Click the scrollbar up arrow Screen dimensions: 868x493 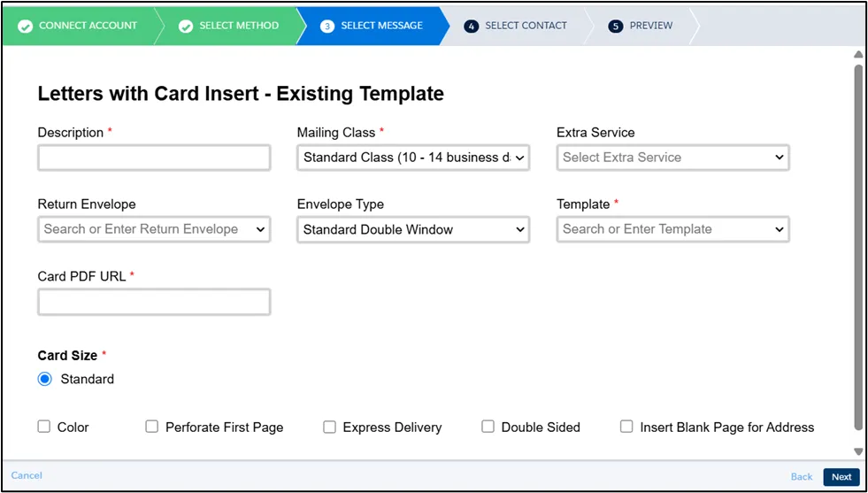(857, 55)
